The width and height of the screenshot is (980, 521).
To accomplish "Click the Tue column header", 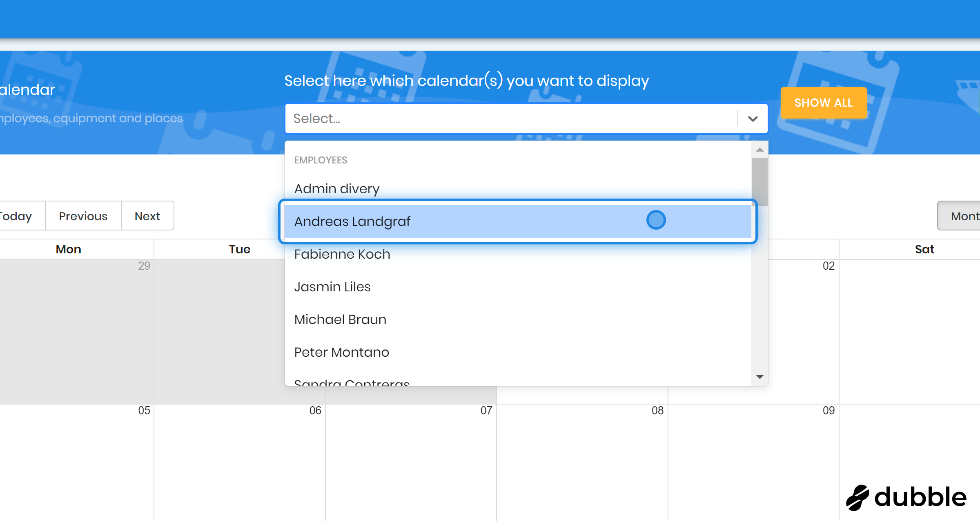I will pos(239,249).
